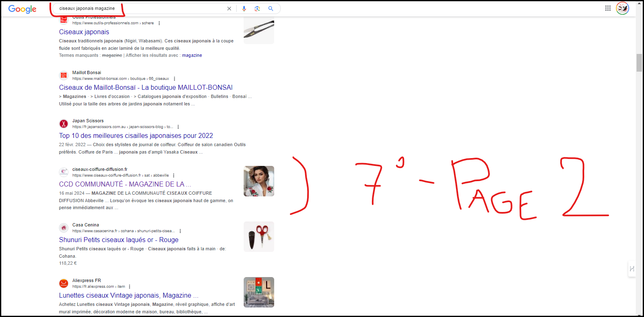Click the Maillot Bonsai site favicon
Image resolution: width=644 pixels, height=317 pixels.
coord(63,75)
